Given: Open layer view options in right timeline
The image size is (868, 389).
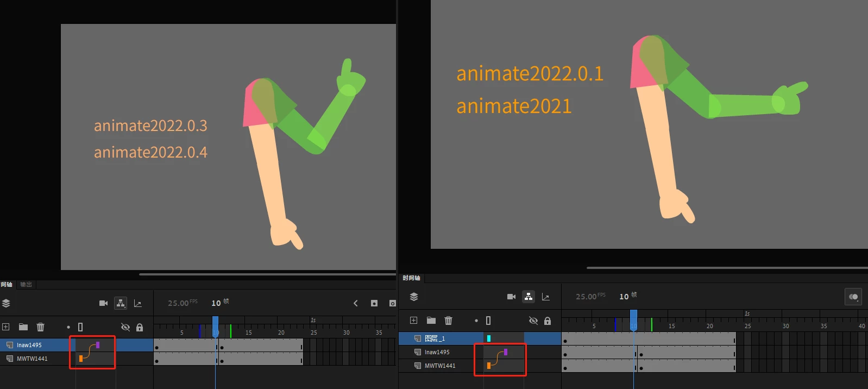Looking at the screenshot, I should (x=414, y=297).
